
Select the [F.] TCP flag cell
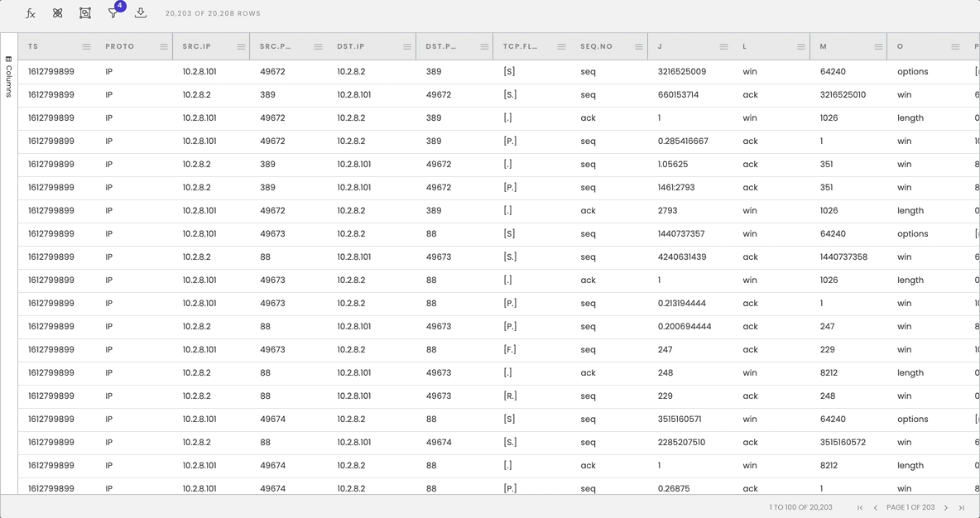(509, 350)
